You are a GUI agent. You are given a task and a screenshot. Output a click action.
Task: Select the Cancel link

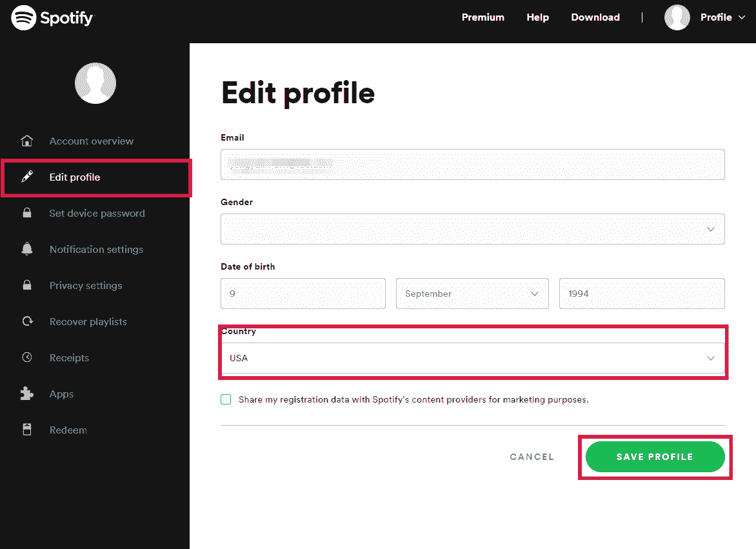(x=532, y=457)
